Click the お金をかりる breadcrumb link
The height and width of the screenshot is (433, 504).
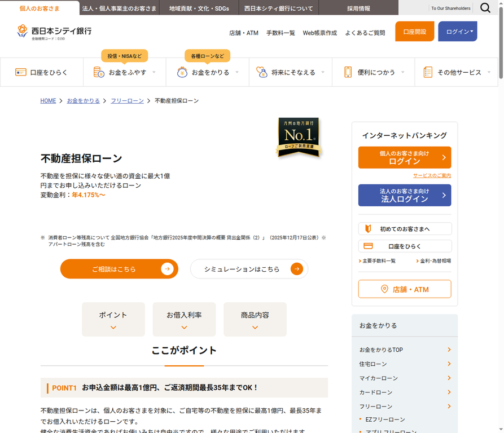tap(84, 100)
